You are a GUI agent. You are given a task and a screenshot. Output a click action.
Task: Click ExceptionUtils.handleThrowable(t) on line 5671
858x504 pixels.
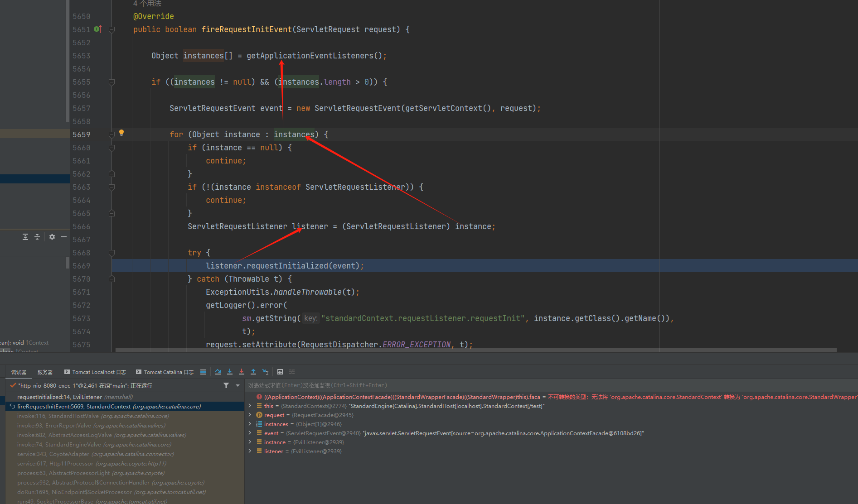[x=281, y=292]
